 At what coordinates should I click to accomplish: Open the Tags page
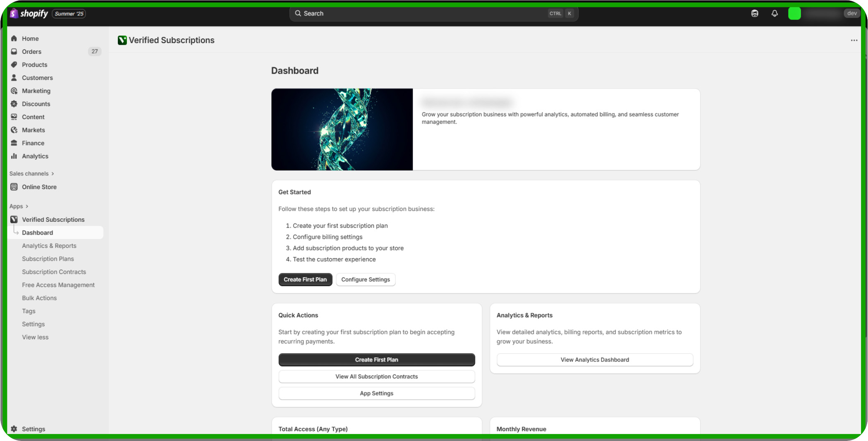point(29,311)
